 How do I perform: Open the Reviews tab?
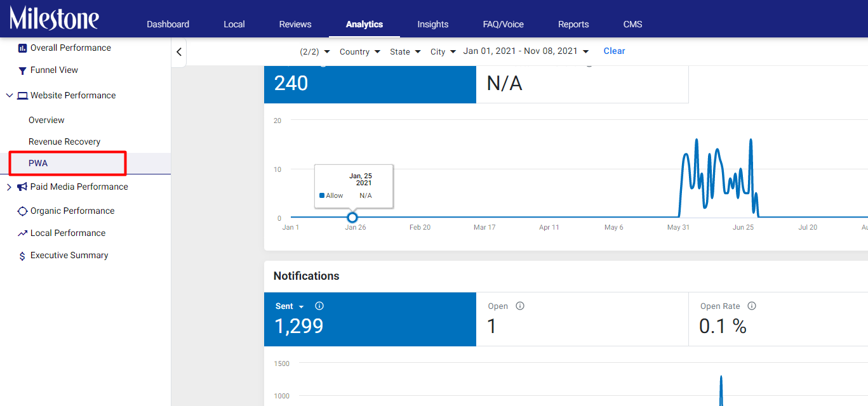[295, 24]
